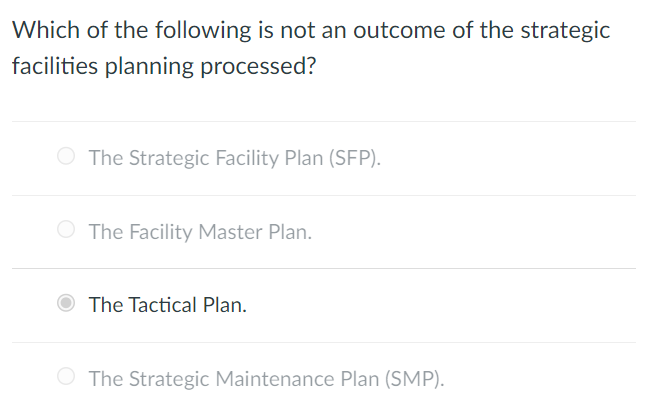This screenshot has width=654, height=420.
Task: Click the "The Facility Master Plan." answer text
Action: pos(200,232)
